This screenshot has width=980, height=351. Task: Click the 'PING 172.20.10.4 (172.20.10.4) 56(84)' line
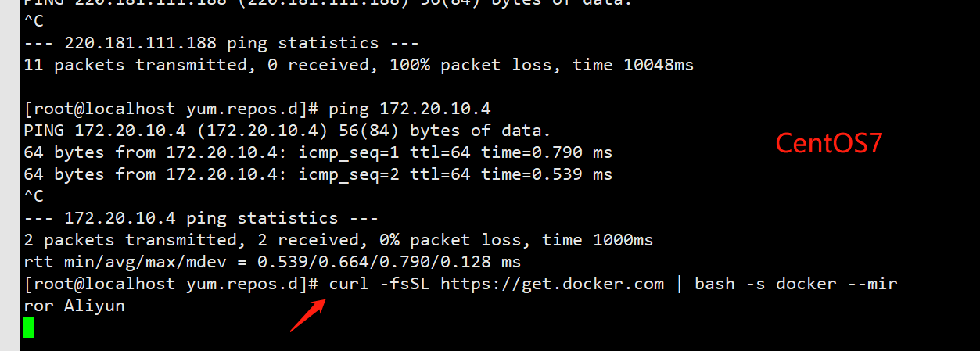pyautogui.click(x=211, y=131)
